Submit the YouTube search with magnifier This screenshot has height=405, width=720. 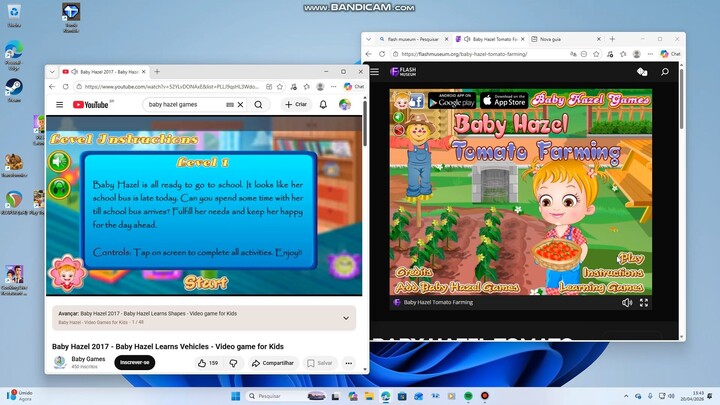pyautogui.click(x=259, y=105)
